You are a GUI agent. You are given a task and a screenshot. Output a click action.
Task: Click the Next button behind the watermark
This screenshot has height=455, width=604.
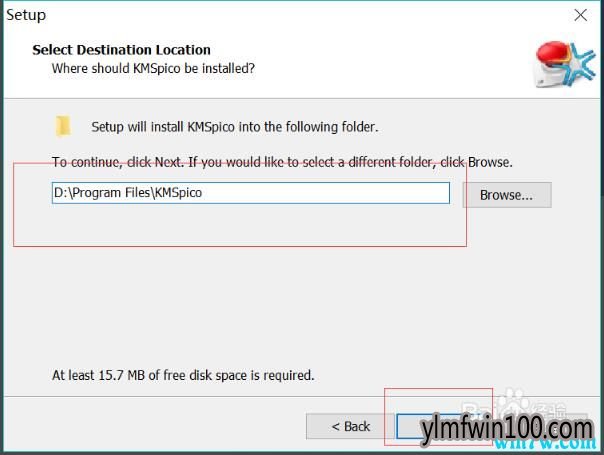click(x=439, y=426)
